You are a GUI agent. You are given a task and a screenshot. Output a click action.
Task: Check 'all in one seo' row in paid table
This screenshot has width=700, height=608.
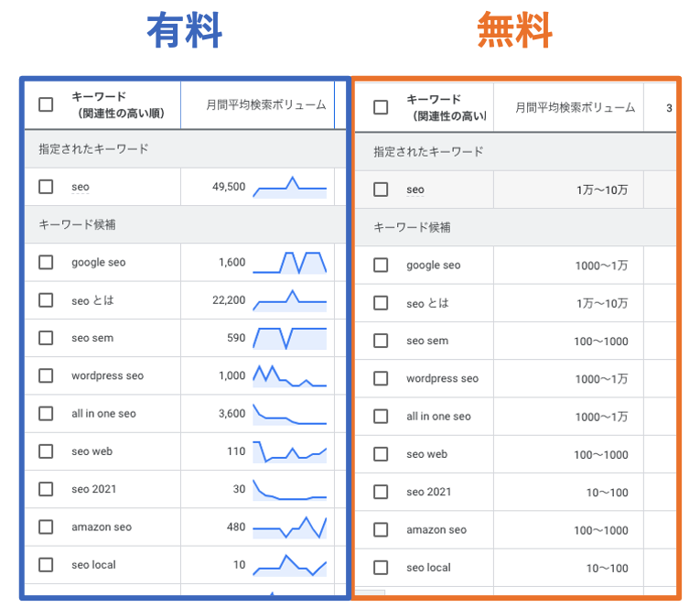click(46, 414)
